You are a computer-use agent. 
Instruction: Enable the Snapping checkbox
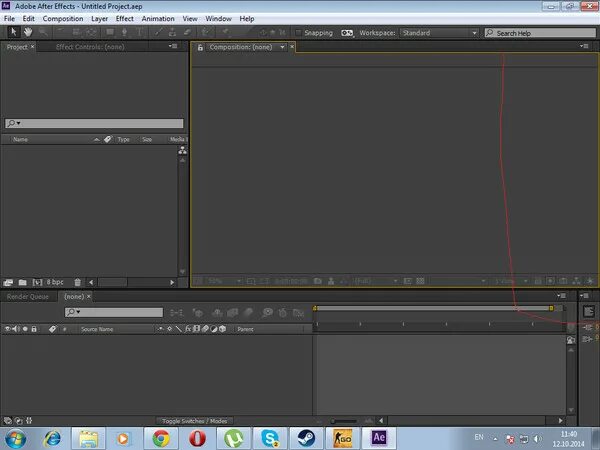(298, 33)
